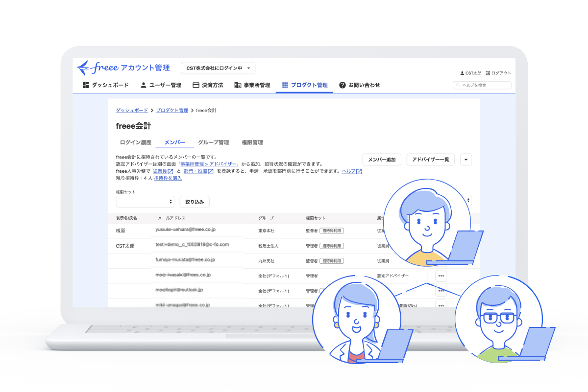The image size is (588, 392).
Task: Expand the caret dropdown next to アドバイザー一覧
Action: point(466,160)
